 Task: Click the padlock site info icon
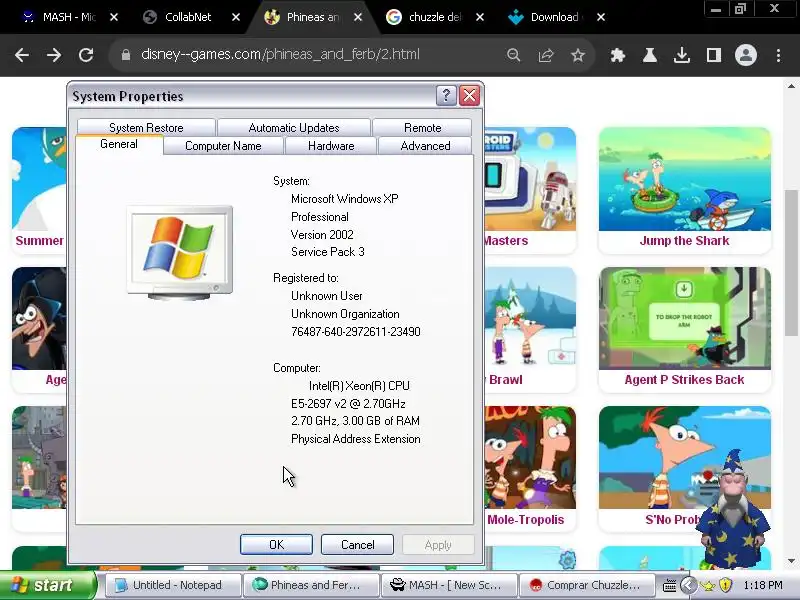tap(126, 55)
